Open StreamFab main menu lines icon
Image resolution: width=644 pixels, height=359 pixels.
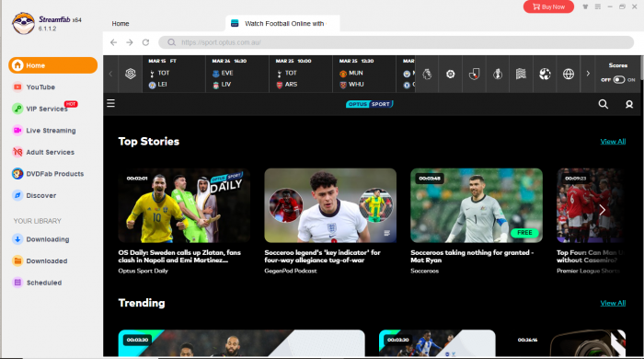pos(598,6)
